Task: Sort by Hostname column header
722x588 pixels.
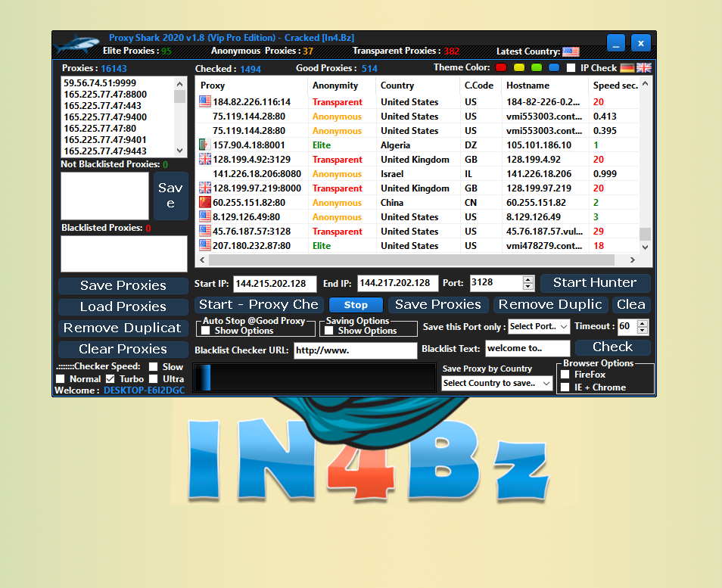Action: coord(545,86)
